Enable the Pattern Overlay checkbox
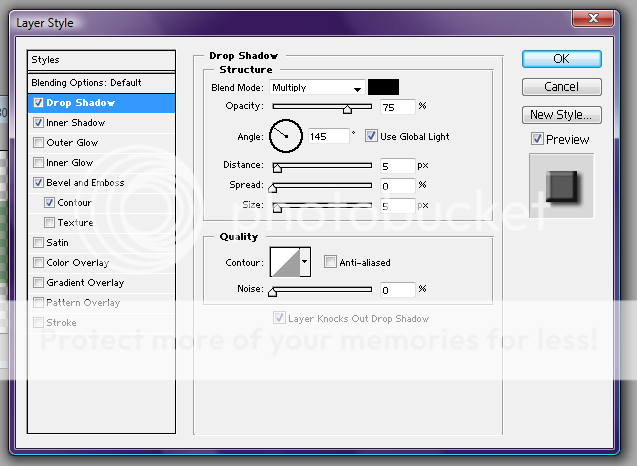The image size is (637, 466). pyautogui.click(x=39, y=302)
